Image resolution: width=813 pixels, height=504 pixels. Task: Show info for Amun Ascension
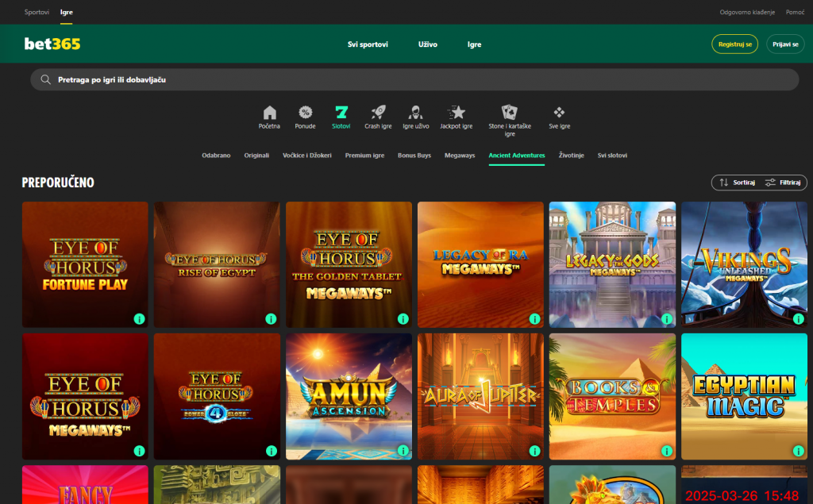[x=403, y=451]
